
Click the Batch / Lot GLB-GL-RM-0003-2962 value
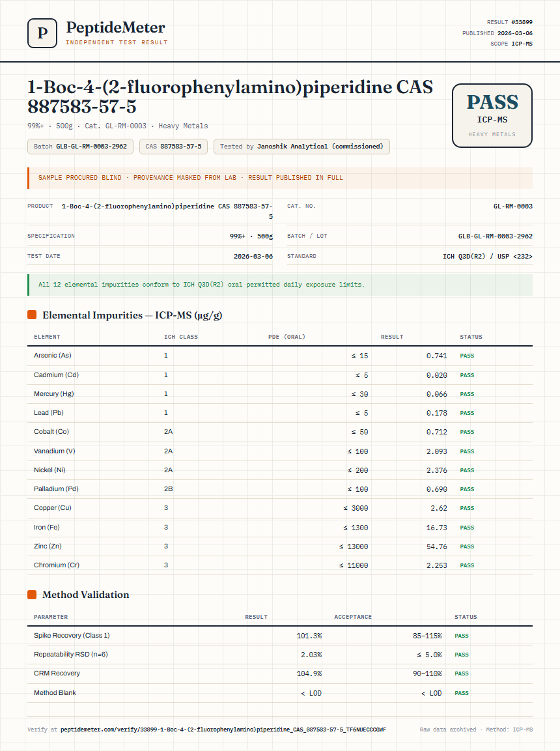(x=496, y=236)
